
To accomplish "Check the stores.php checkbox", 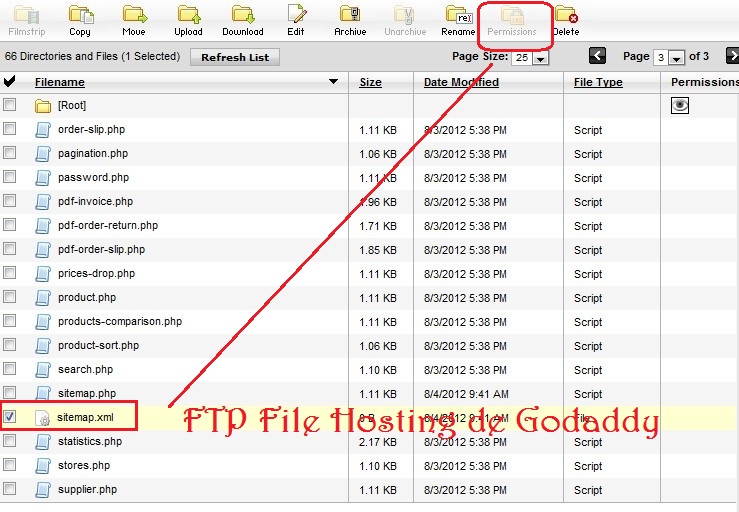I will pyautogui.click(x=9, y=464).
